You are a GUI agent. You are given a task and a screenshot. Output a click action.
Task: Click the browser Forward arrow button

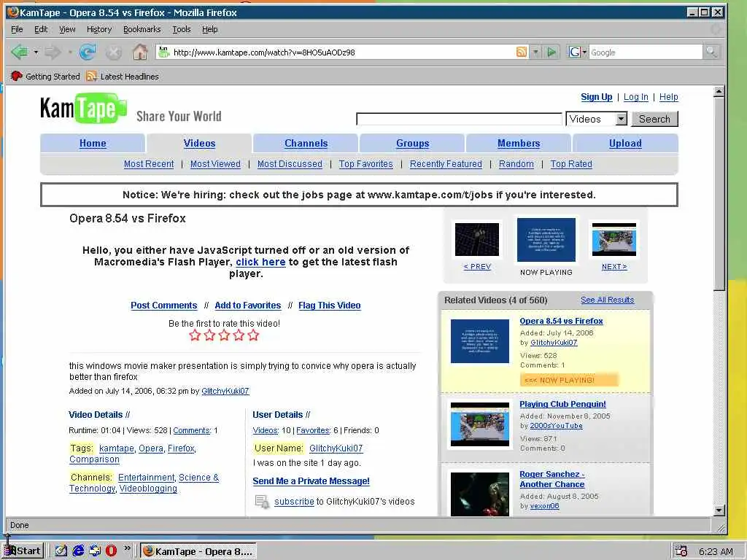(x=53, y=52)
